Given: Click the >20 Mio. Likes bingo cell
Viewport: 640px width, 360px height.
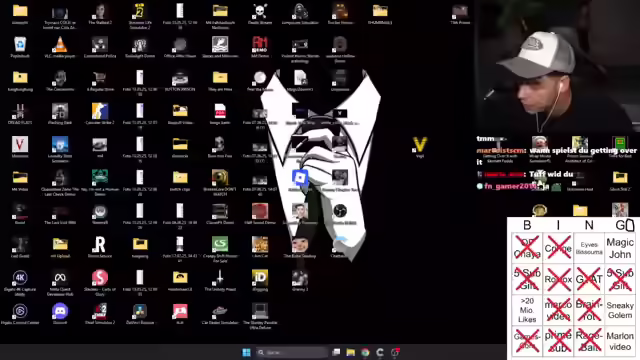Looking at the screenshot, I should (x=527, y=310).
